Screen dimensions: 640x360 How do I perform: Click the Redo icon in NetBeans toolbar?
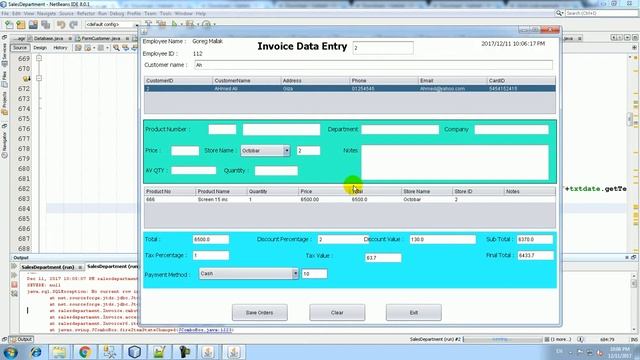click(x=73, y=25)
